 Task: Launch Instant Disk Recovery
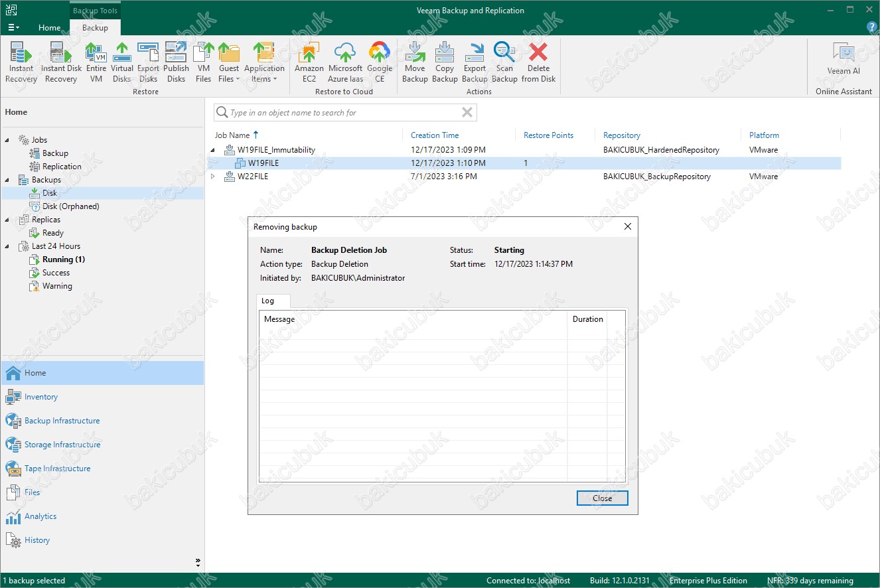[61, 62]
